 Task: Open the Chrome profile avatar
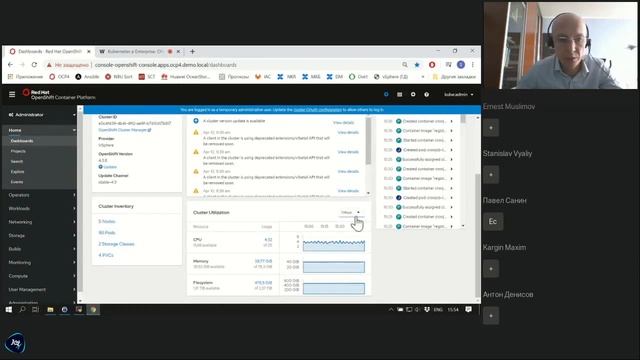[461, 64]
